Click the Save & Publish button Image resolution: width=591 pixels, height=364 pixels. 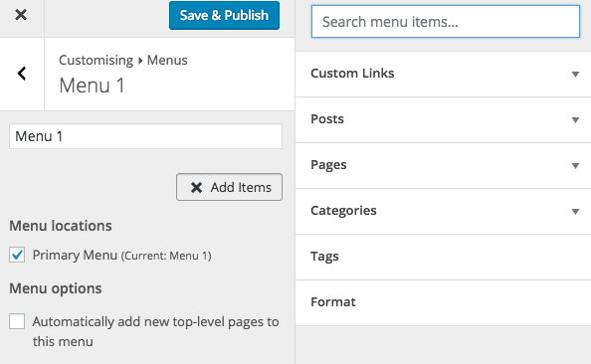[224, 16]
